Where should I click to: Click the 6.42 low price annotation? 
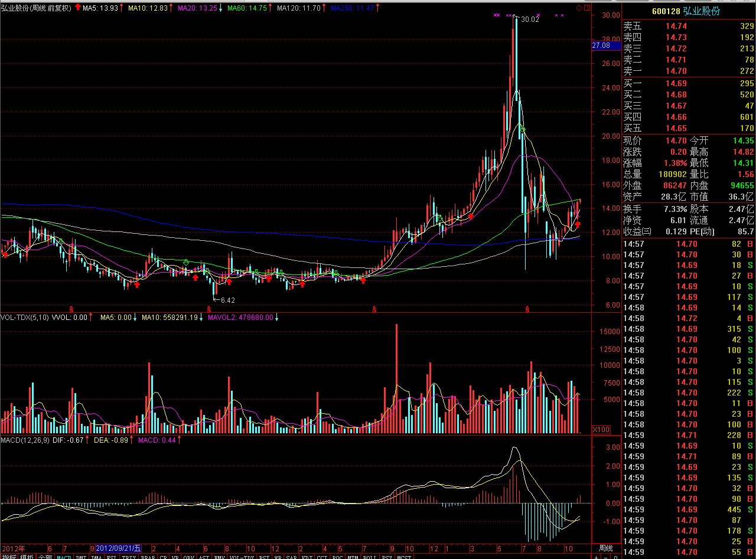227,300
